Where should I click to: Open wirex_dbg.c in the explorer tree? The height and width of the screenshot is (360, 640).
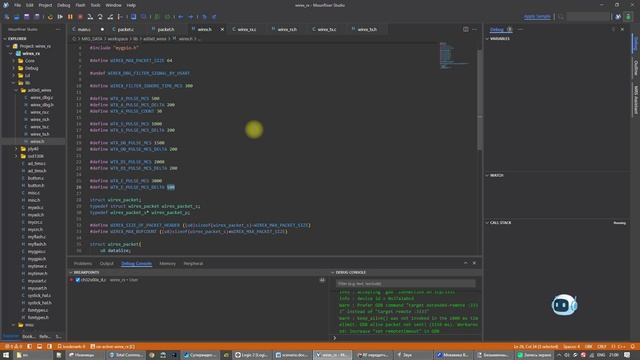point(42,98)
